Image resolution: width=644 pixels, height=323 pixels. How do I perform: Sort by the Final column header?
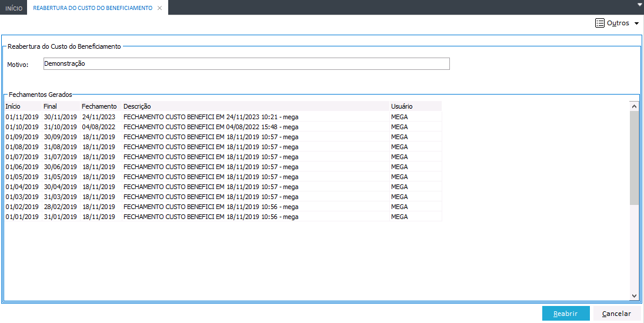tap(61, 106)
